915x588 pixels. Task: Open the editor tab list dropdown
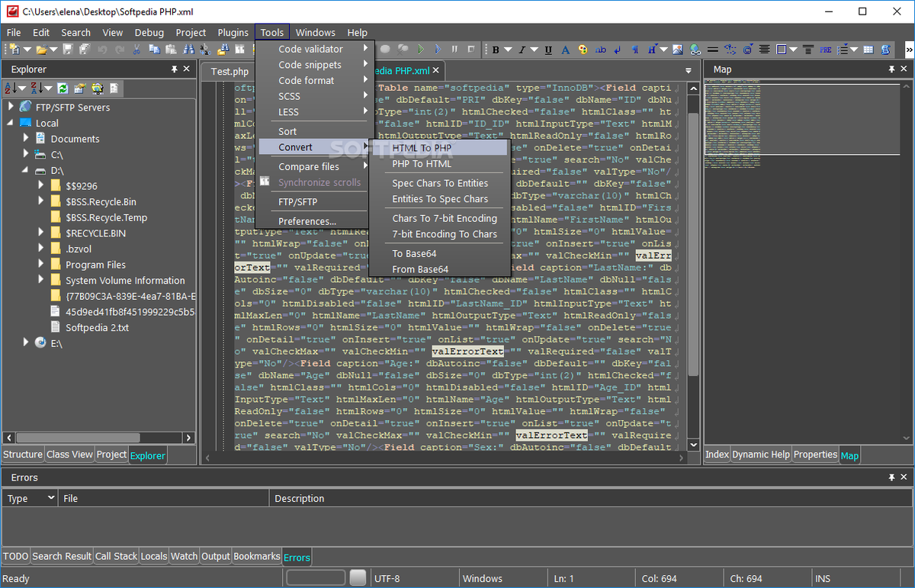pos(689,71)
